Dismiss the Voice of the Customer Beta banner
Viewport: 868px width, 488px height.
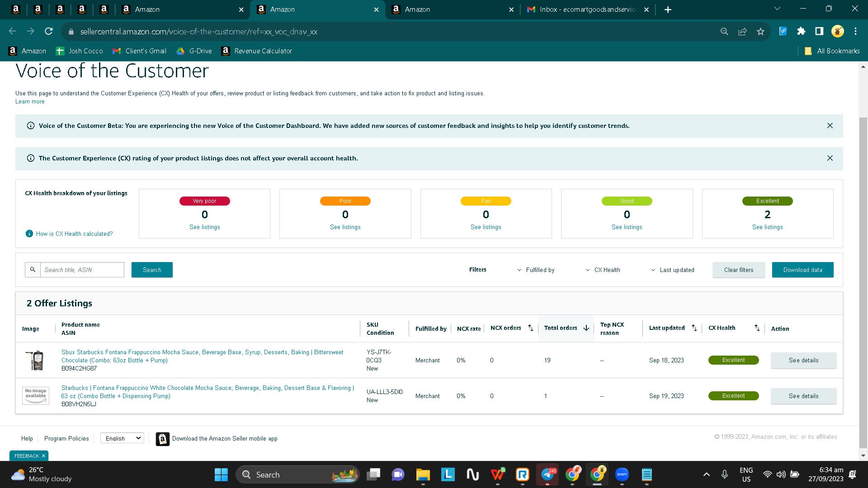pos(830,126)
